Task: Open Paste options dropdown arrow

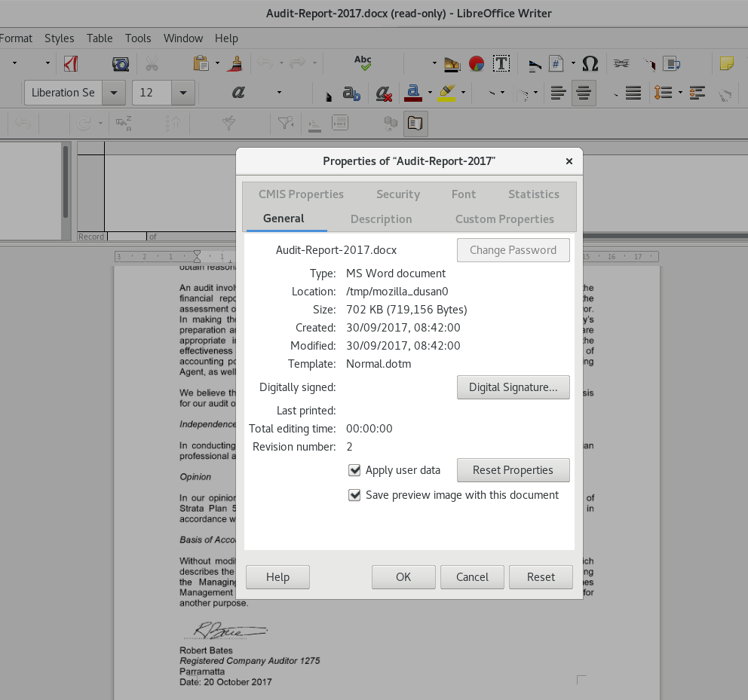Action: click(217, 63)
